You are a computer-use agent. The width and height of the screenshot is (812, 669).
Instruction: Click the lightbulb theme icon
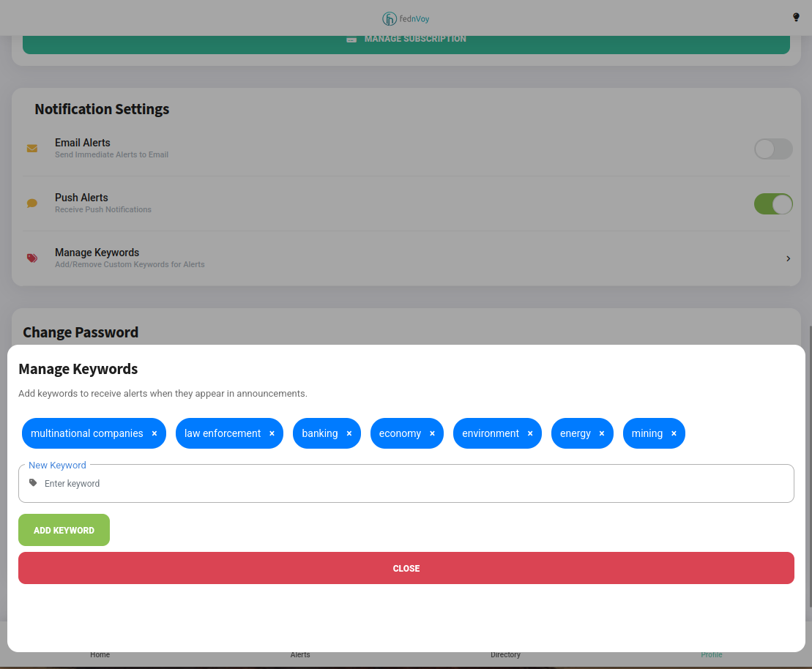coord(796,18)
